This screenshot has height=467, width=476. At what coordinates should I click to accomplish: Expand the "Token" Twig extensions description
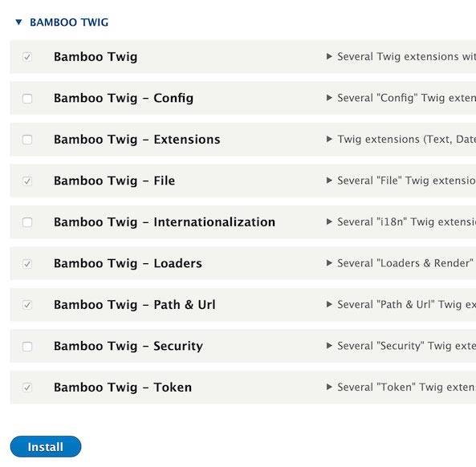(x=329, y=387)
